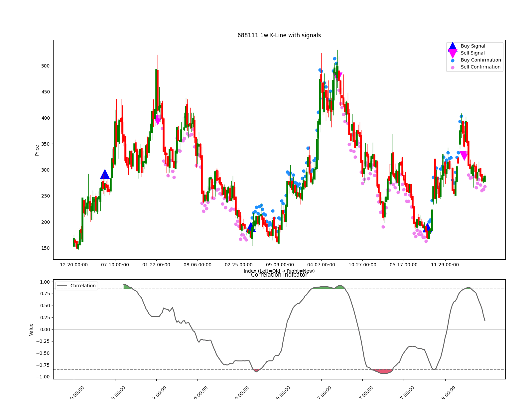Click the blue Buy Confirmation dot in legend
532x399 pixels.
tap(453, 61)
